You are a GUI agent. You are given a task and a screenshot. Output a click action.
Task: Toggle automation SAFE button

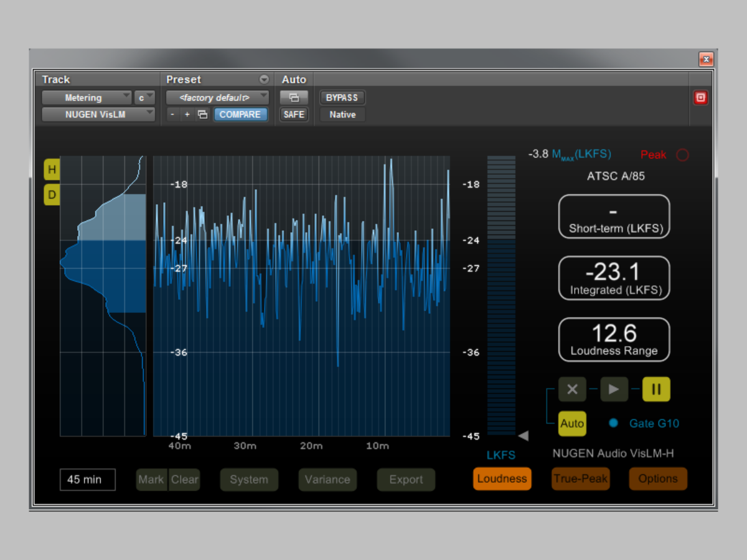pos(294,114)
